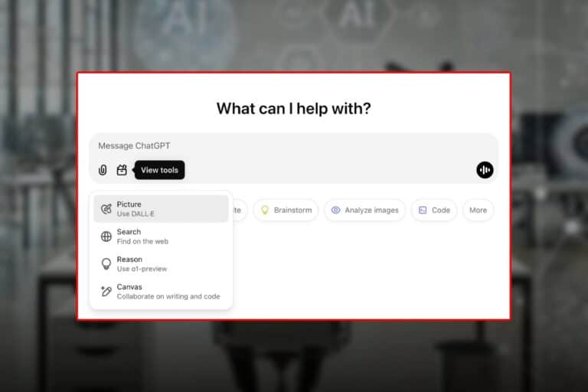The height and width of the screenshot is (392, 588).
Task: Click the paperclip attach file icon
Action: [103, 170]
